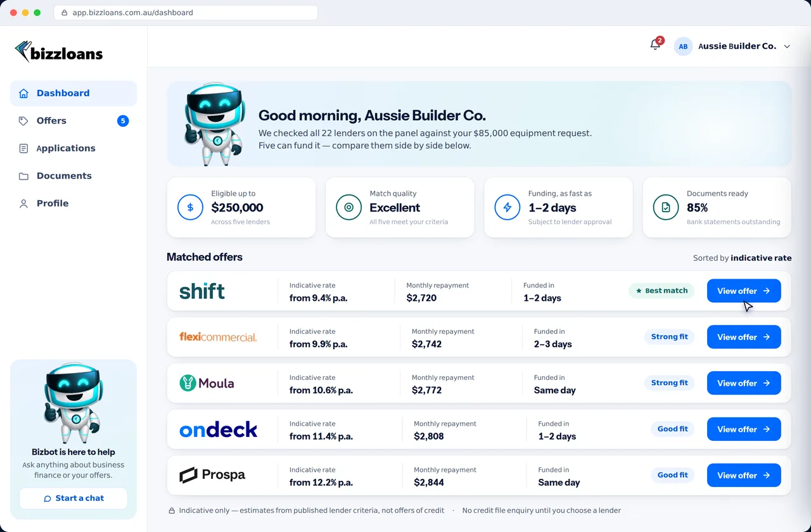The height and width of the screenshot is (532, 811).
Task: Click the $2,772 monthly repayment
Action: [x=427, y=391]
